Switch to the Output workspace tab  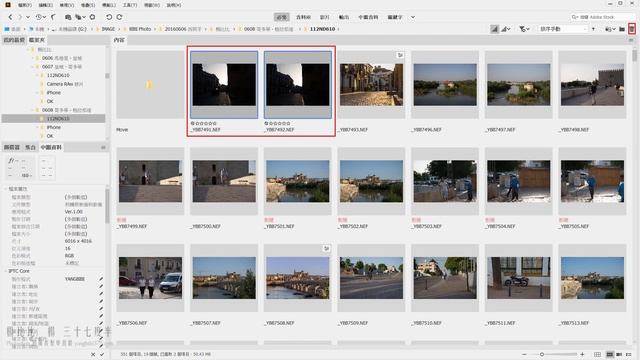click(344, 17)
